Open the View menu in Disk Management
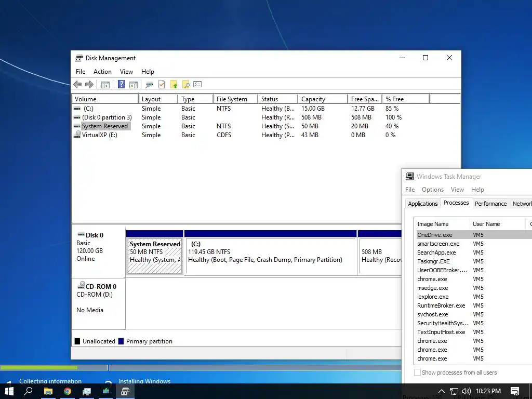The width and height of the screenshot is (532, 399). tap(126, 72)
